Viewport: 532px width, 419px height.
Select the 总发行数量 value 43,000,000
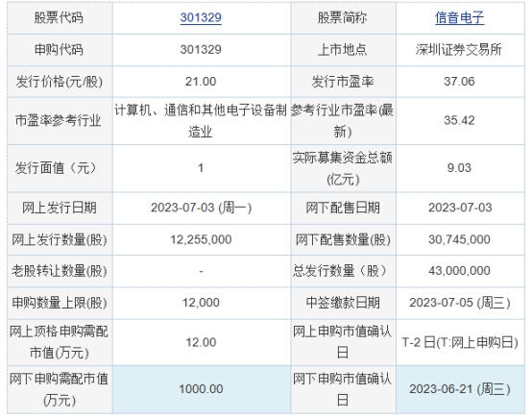pos(459,271)
